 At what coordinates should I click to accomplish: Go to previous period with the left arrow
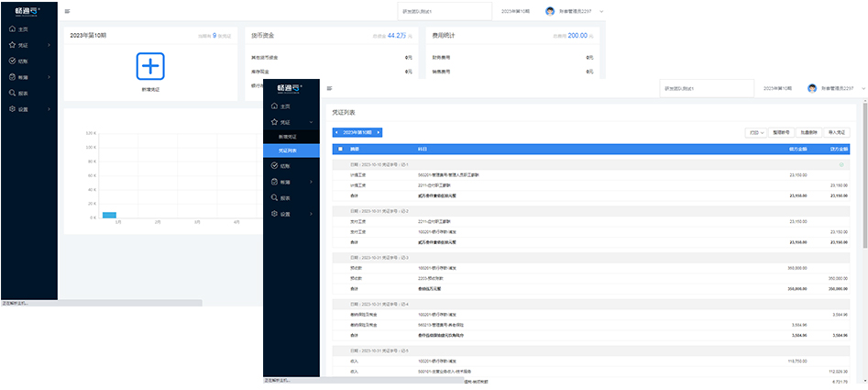pyautogui.click(x=335, y=133)
